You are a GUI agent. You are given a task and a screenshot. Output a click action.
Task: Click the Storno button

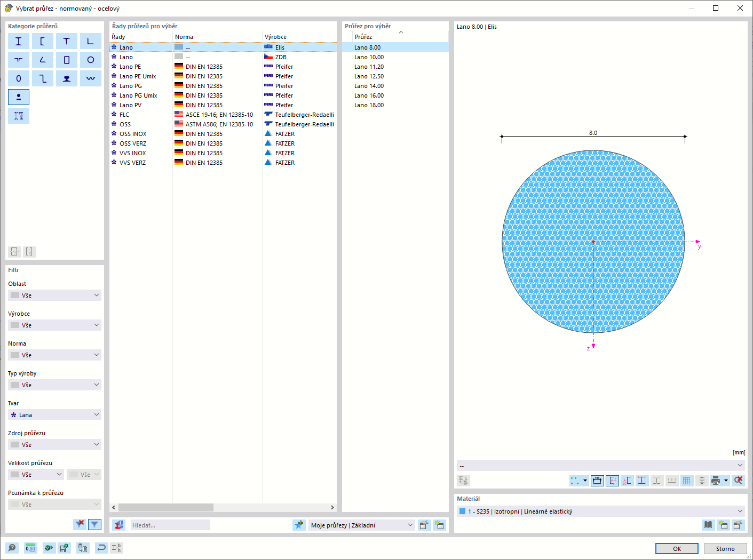(725, 549)
